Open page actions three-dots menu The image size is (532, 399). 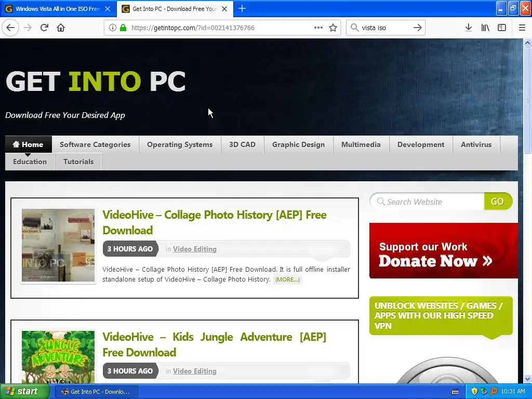click(x=318, y=28)
